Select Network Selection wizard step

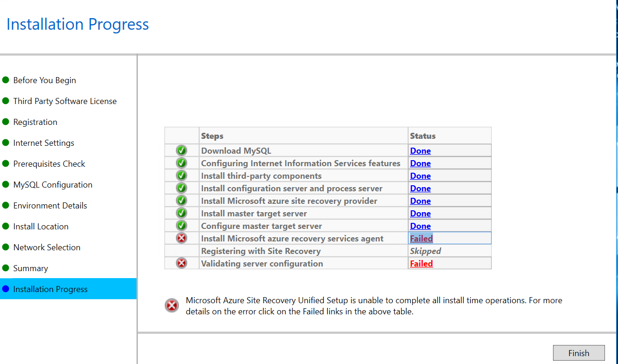click(x=47, y=247)
